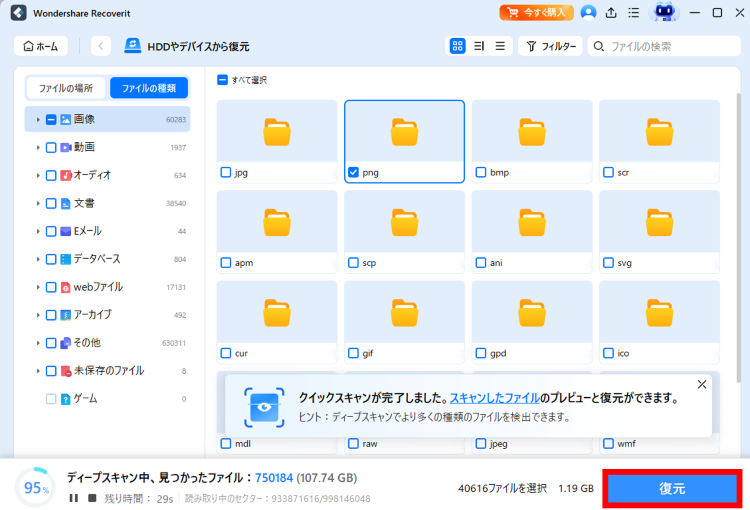750x510 pixels.
Task: Check the 動画 category checkbox
Action: tap(51, 148)
